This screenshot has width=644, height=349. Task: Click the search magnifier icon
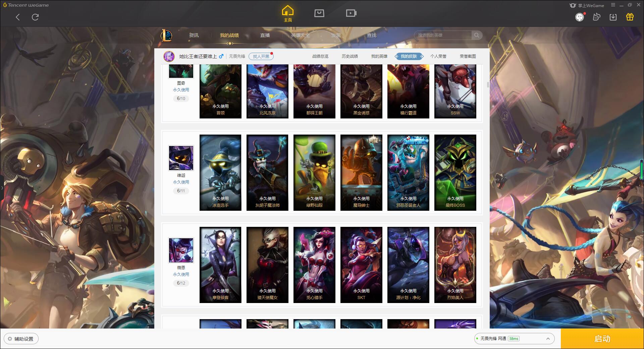pos(476,35)
